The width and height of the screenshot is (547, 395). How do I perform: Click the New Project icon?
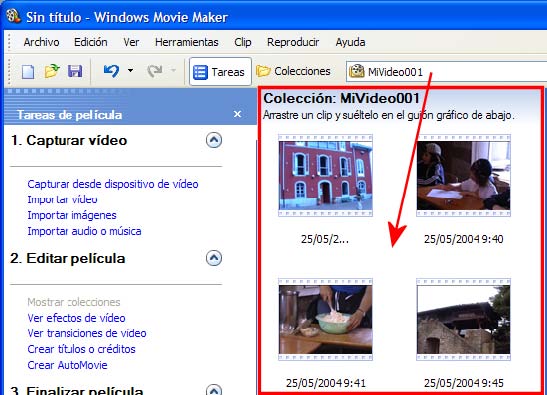click(x=28, y=72)
